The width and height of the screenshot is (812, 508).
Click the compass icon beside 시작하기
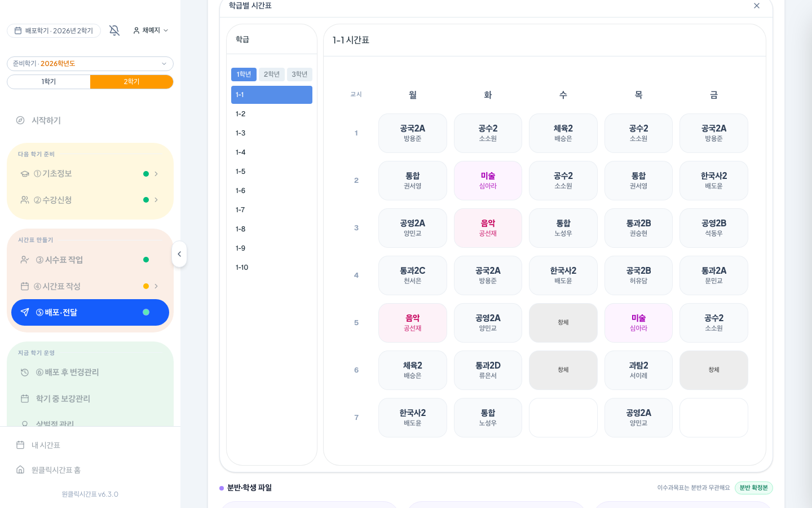(x=20, y=120)
